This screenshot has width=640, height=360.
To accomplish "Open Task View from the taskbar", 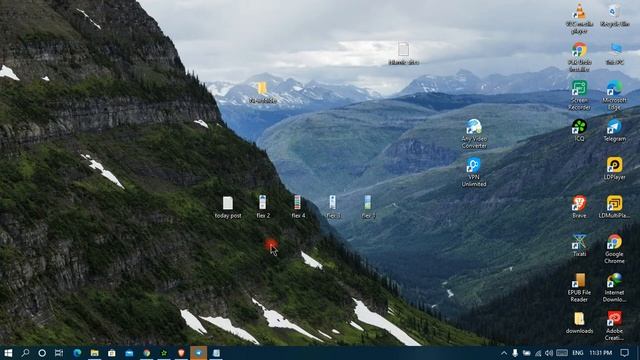I will pyautogui.click(x=59, y=353).
